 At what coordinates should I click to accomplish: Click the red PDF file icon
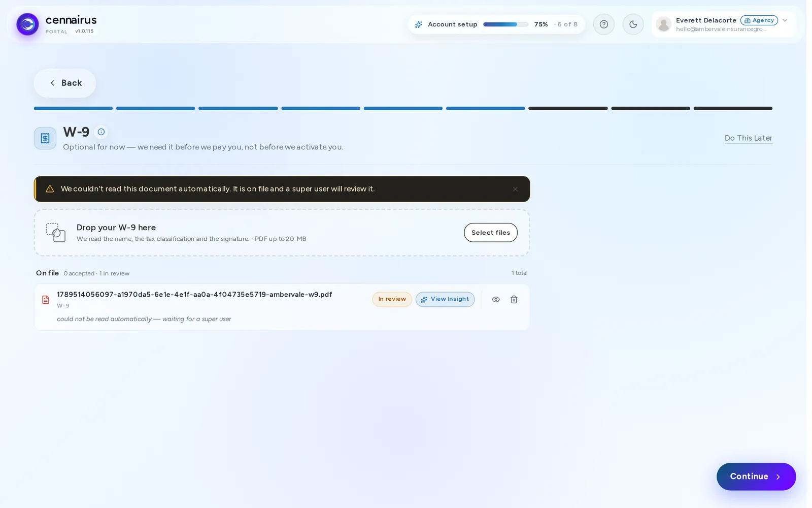point(46,300)
